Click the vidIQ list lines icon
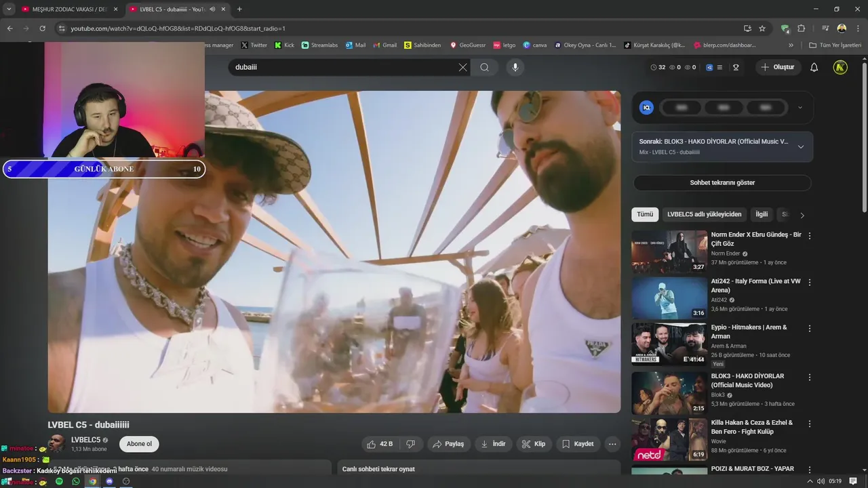 [x=719, y=67]
